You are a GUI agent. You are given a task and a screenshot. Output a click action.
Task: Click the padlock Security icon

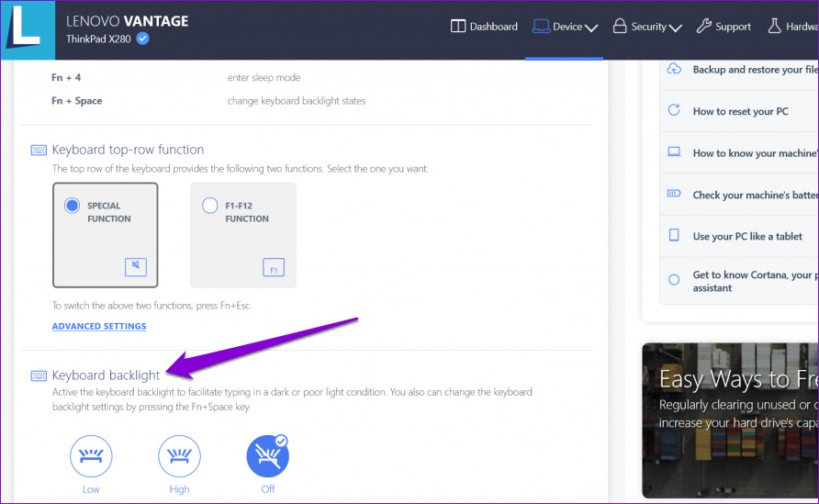pyautogui.click(x=620, y=26)
